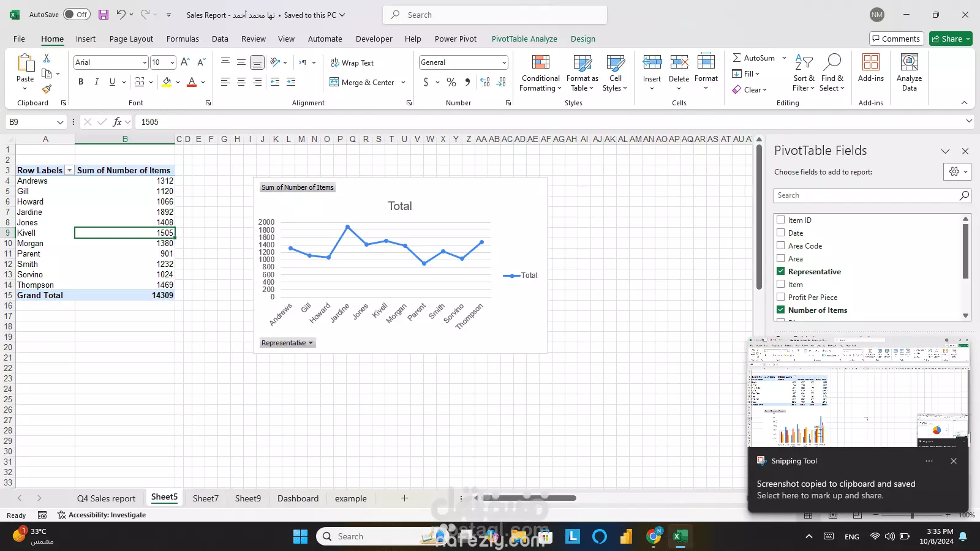
Task: Open Conditional Formatting menu
Action: (x=540, y=73)
